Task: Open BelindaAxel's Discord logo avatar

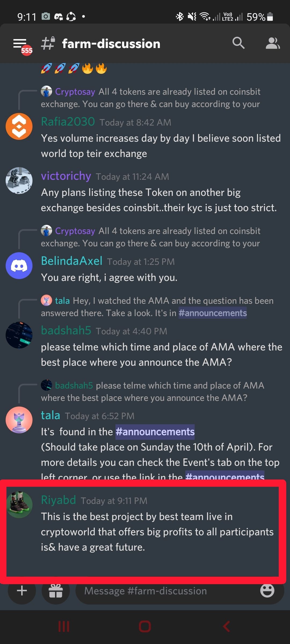Action: click(19, 266)
